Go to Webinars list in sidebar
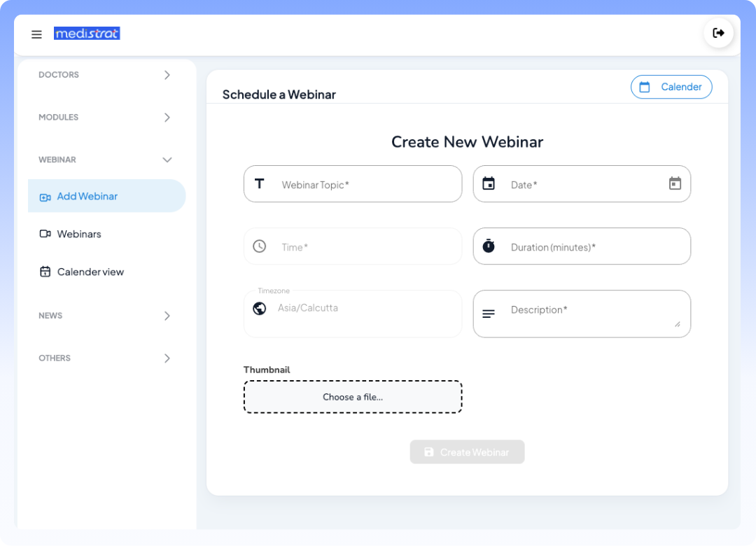This screenshot has height=560, width=756. [x=79, y=234]
